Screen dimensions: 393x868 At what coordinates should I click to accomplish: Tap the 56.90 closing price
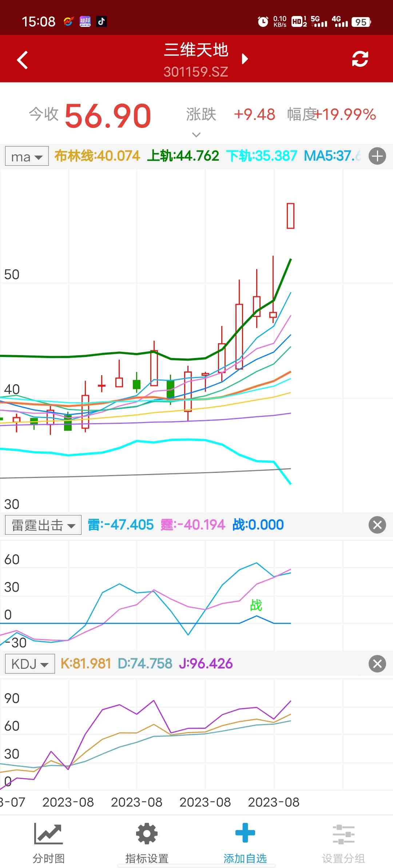tap(108, 116)
